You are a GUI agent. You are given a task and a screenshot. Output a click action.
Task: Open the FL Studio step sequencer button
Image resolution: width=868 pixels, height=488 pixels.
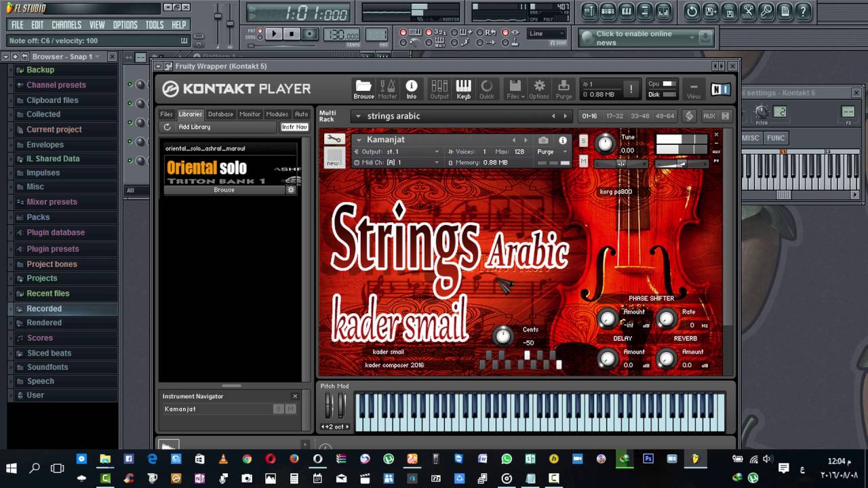point(608,11)
